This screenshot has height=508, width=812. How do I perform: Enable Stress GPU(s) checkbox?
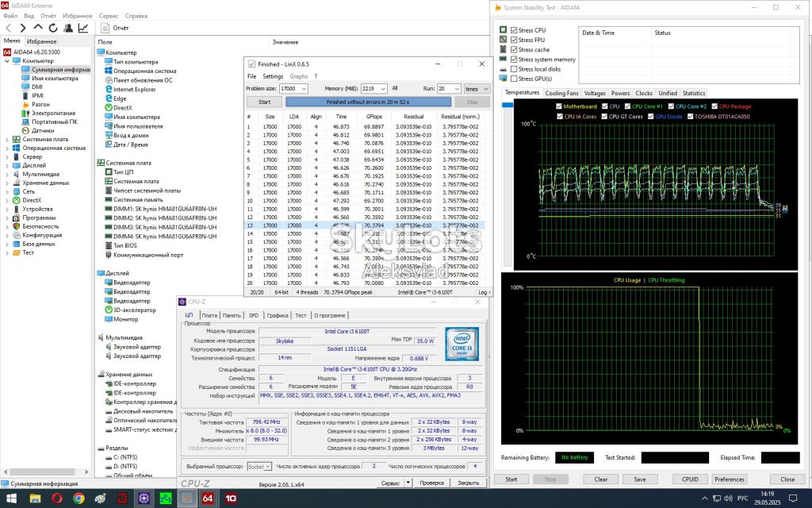click(x=514, y=79)
